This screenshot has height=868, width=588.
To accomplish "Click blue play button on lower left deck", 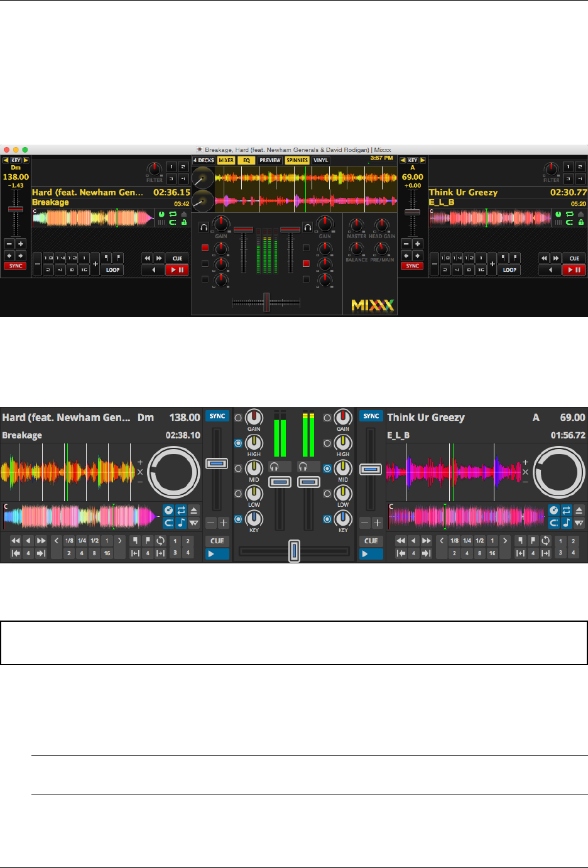I will (x=217, y=554).
